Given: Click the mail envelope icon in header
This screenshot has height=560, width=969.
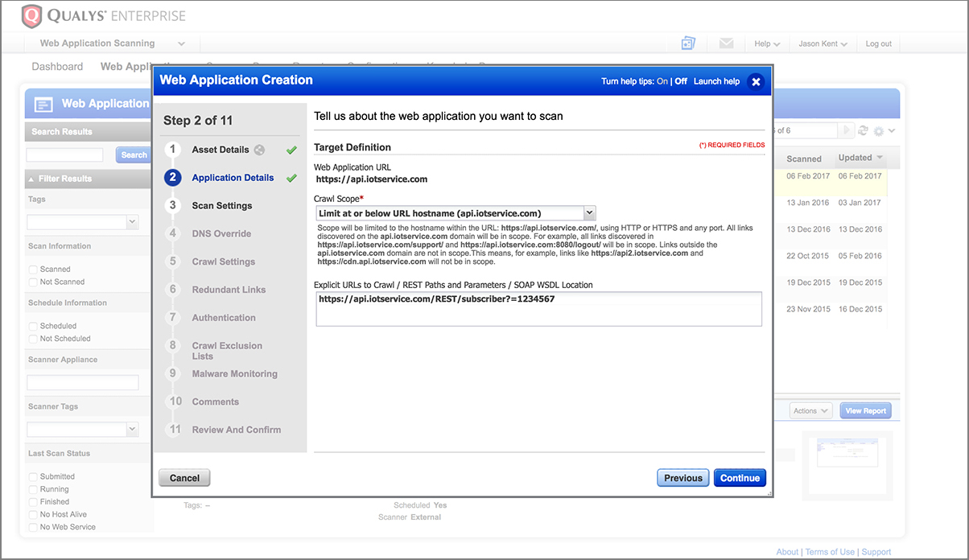Looking at the screenshot, I should tap(726, 43).
